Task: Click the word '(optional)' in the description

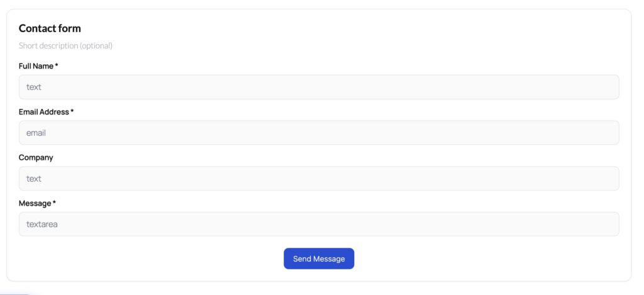Action: click(x=96, y=46)
